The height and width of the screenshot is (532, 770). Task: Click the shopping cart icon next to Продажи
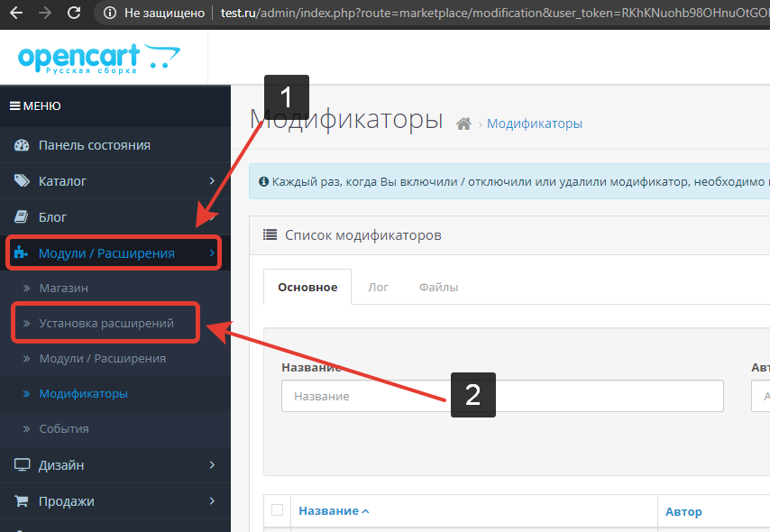click(x=23, y=501)
